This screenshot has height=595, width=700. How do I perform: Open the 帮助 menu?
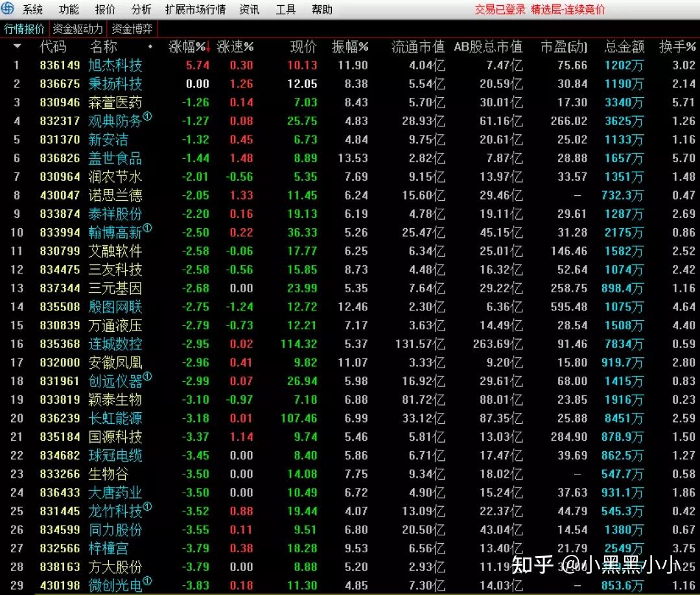coord(322,9)
